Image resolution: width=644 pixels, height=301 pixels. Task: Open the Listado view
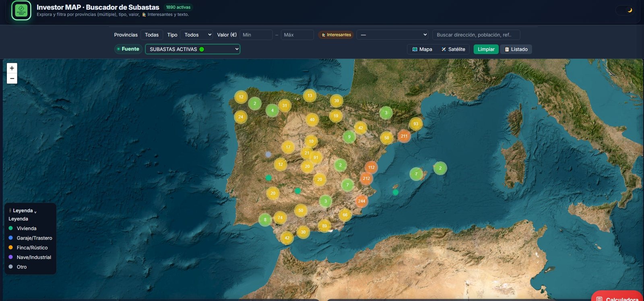[x=516, y=49]
